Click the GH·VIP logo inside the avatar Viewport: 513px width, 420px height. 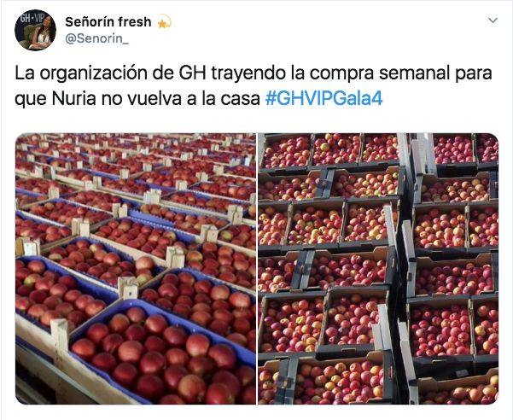[32, 18]
